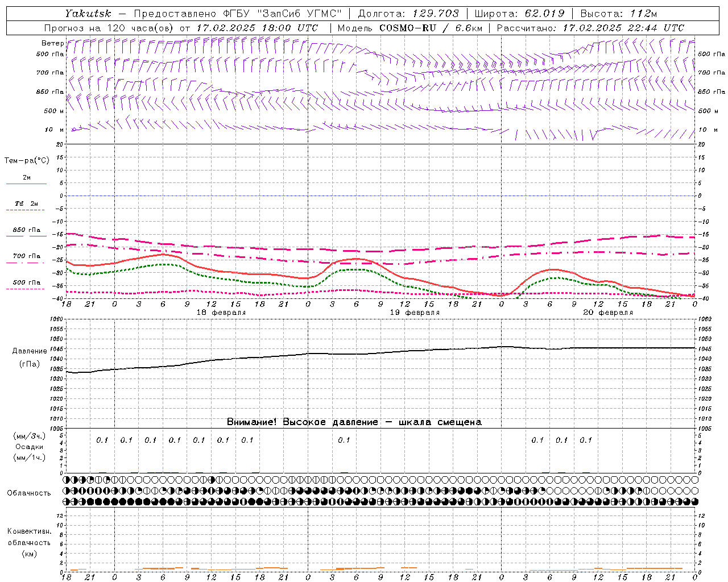Click 'Внимание! Высокое давление — шкала смещена' warning
The height and width of the screenshot is (582, 728).
pos(354,422)
